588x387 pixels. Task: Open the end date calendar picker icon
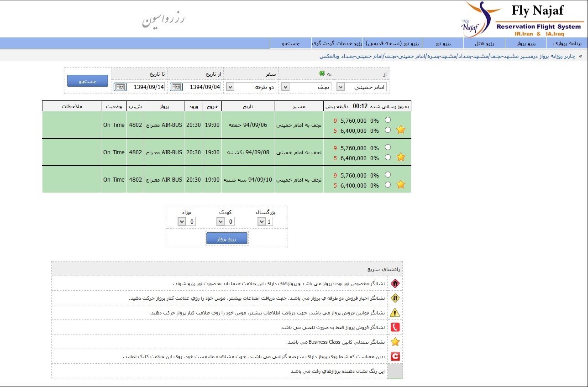pos(120,87)
